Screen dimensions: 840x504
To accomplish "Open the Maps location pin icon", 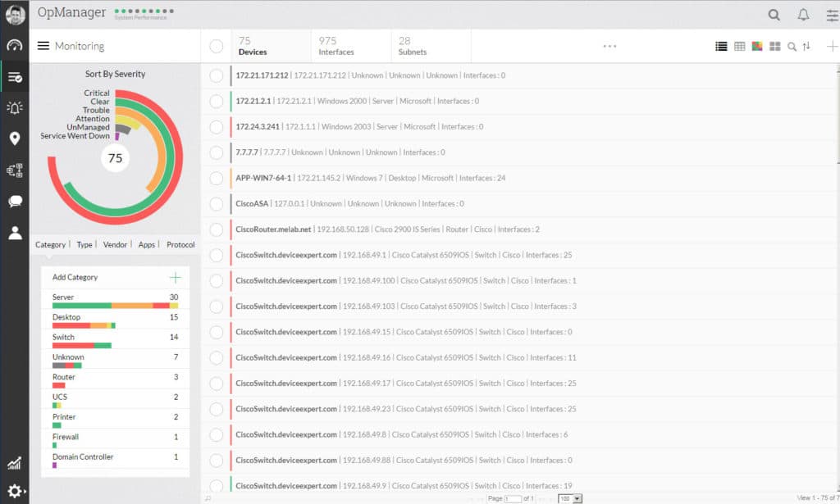I will coord(15,138).
